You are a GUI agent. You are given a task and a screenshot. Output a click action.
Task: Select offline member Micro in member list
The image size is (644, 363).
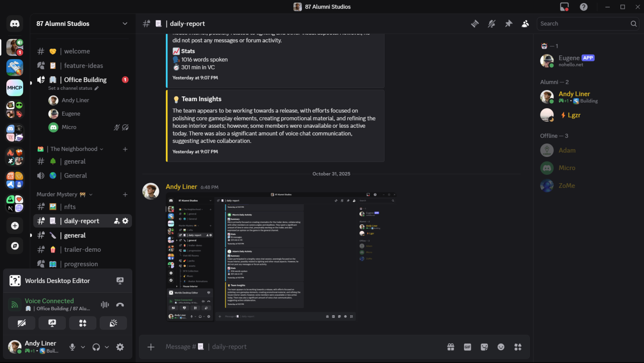[588, 168]
